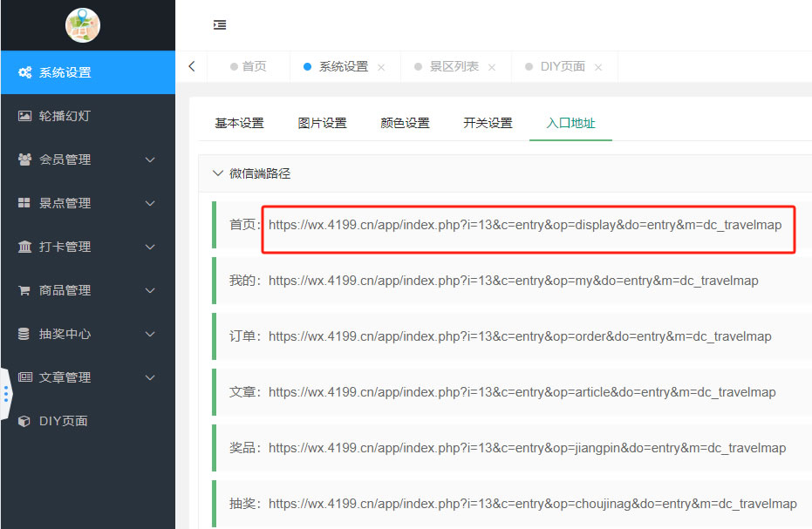The image size is (812, 529).
Task: Close the 景区列表 page tab
Action: [492, 67]
